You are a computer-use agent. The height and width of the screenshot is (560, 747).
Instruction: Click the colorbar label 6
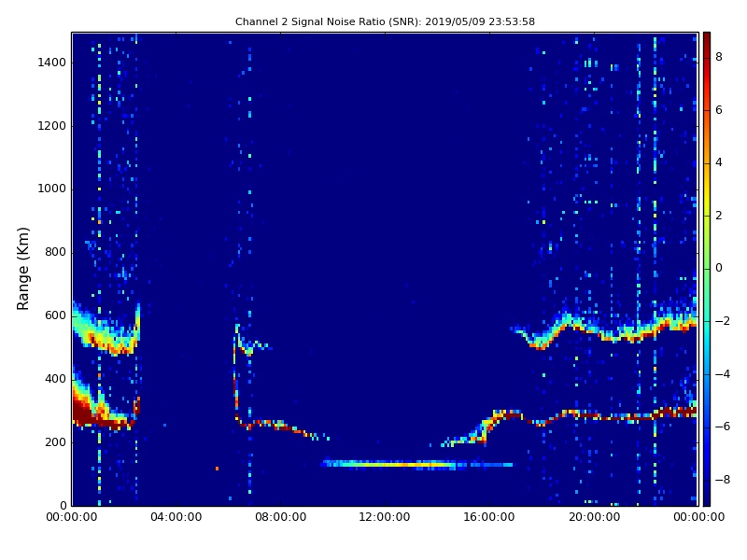719,110
